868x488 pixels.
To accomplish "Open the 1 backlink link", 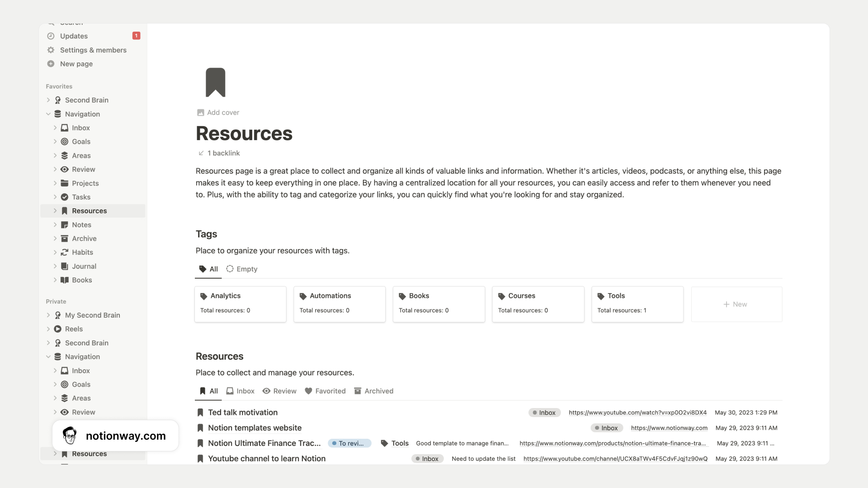I will tap(219, 153).
